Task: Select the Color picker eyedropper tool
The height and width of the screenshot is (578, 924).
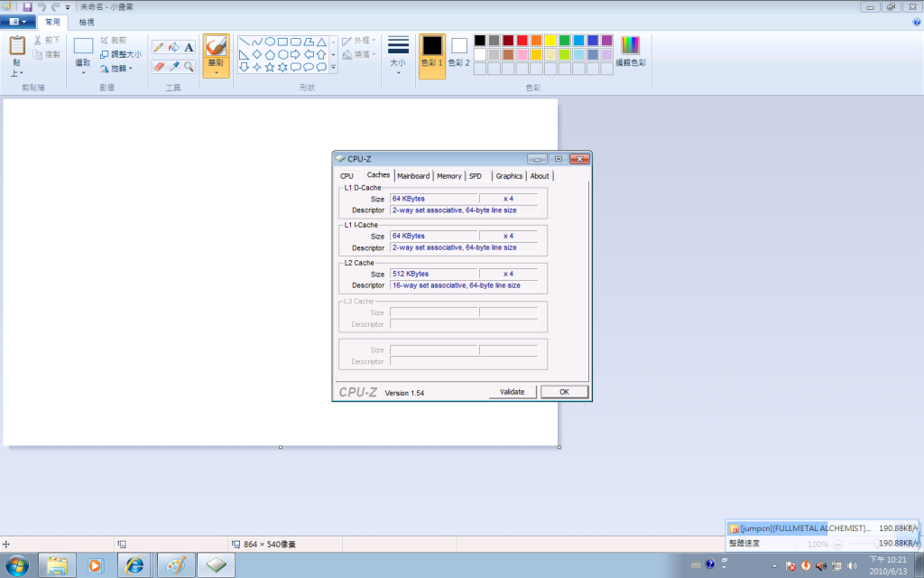Action: [x=174, y=67]
